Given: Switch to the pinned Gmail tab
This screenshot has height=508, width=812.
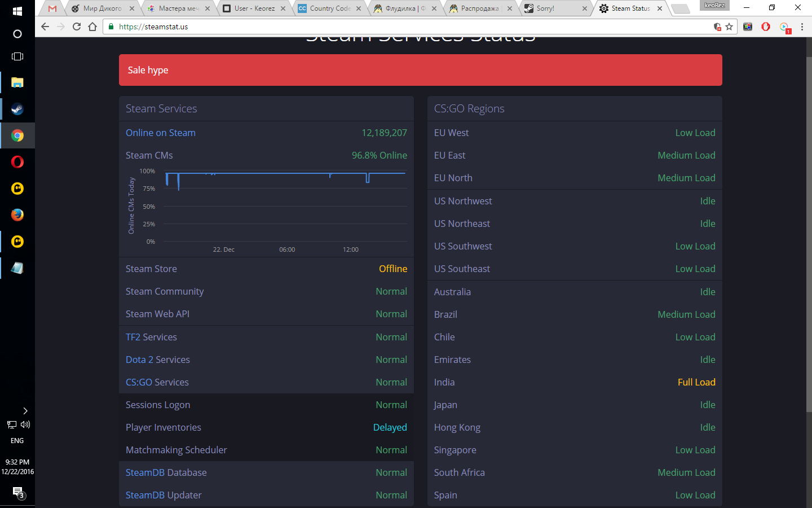Looking at the screenshot, I should tap(52, 8).
